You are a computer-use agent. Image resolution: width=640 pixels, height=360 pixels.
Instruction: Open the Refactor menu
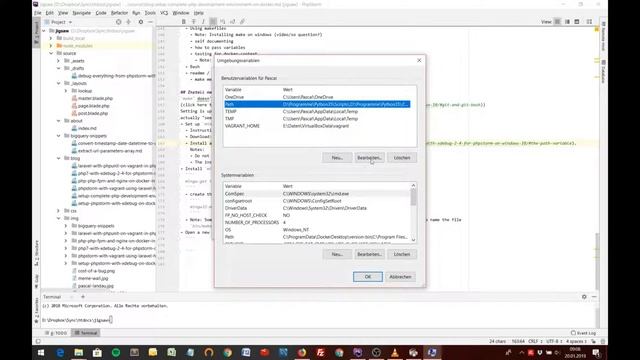click(x=119, y=13)
